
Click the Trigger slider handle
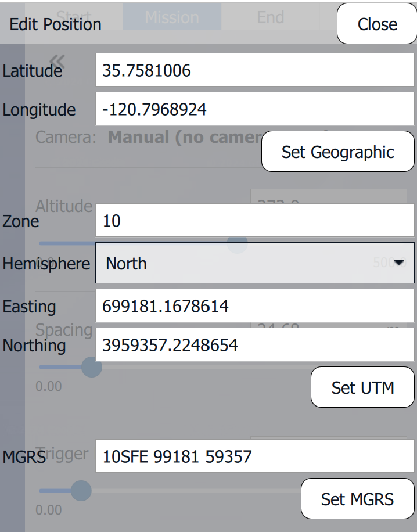(81, 491)
